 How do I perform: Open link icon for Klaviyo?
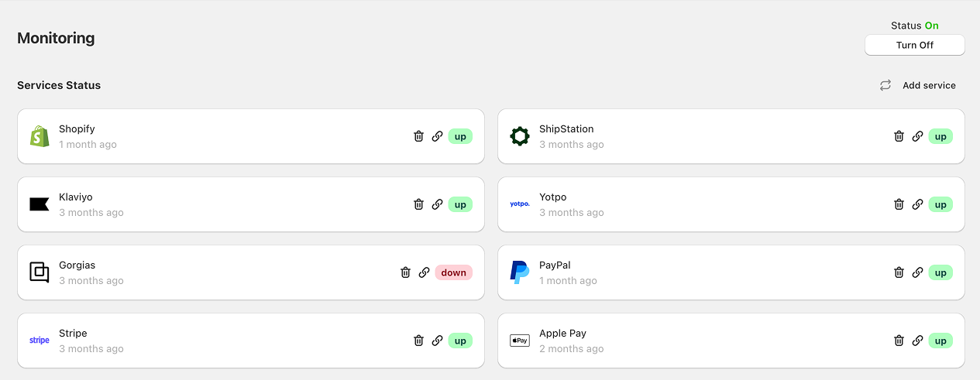pos(437,204)
